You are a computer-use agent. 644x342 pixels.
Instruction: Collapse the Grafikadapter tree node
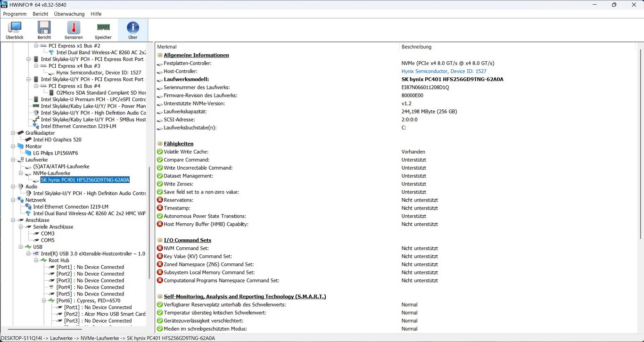click(x=13, y=133)
